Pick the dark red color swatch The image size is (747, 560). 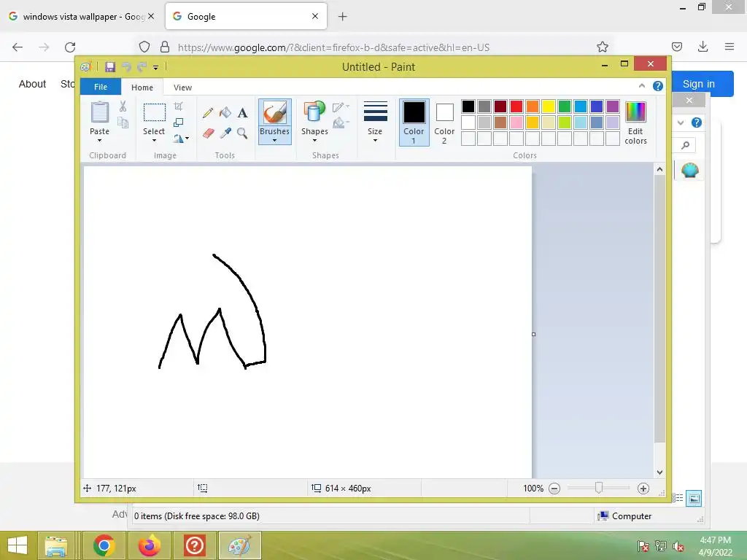(x=500, y=106)
